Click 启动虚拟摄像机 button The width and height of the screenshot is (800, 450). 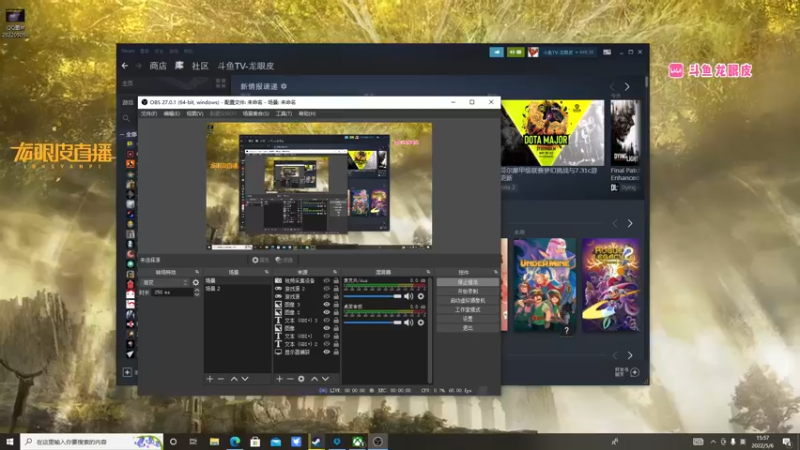click(x=467, y=301)
